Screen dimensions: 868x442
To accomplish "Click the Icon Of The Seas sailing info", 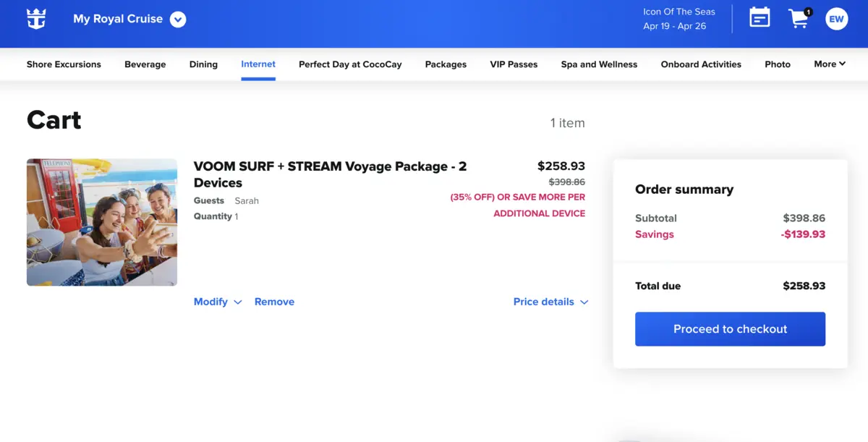I will 679,19.
